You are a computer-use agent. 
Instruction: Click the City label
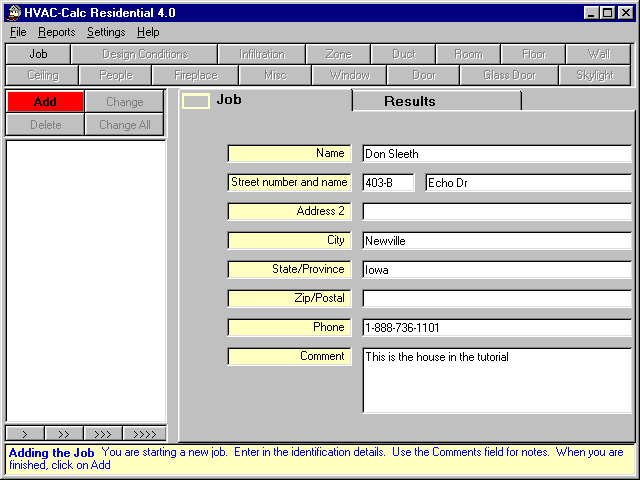click(289, 240)
